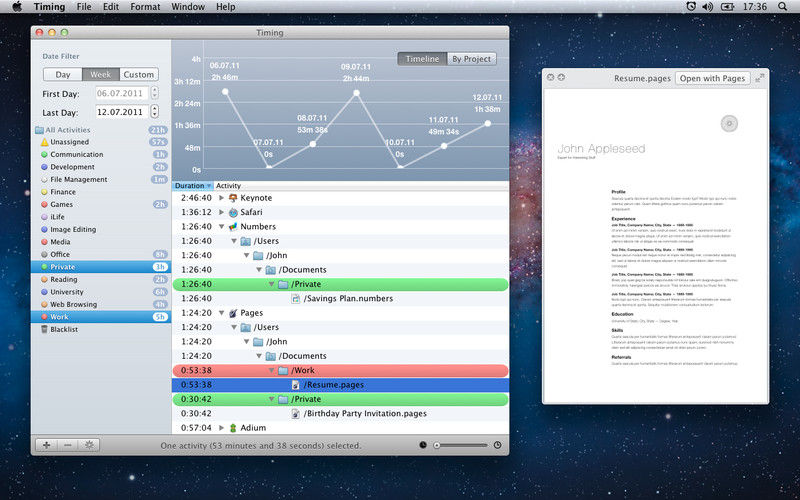Collapse the Numbers activity tree

(x=220, y=227)
